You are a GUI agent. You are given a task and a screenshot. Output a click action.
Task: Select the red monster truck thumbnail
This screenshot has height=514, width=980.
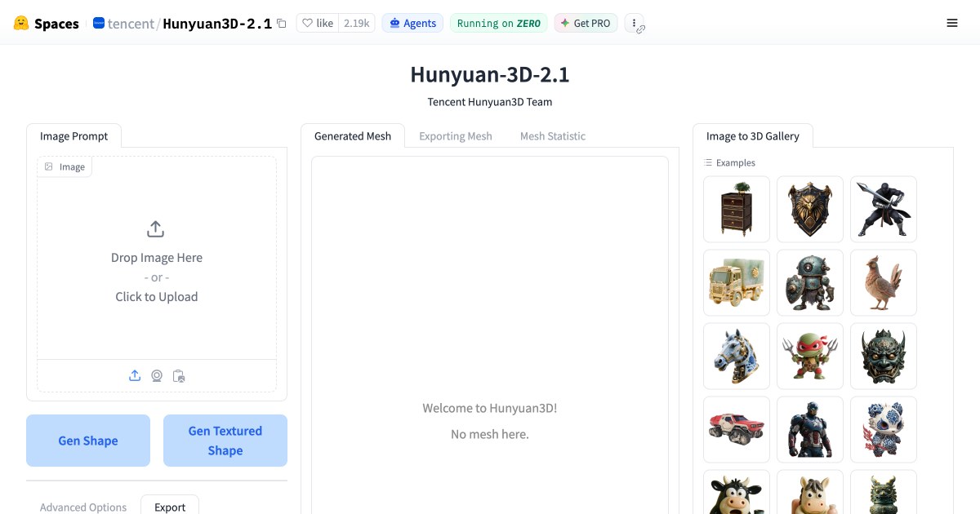pos(737,430)
